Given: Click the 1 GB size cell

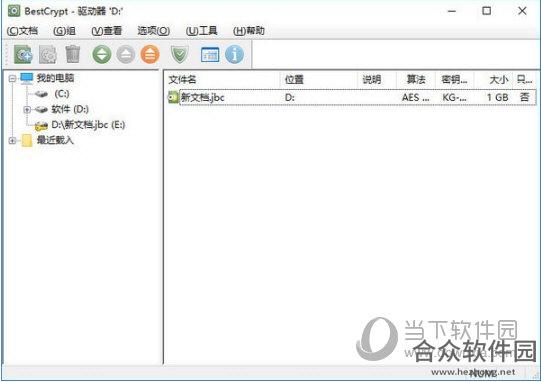Looking at the screenshot, I should click(497, 98).
